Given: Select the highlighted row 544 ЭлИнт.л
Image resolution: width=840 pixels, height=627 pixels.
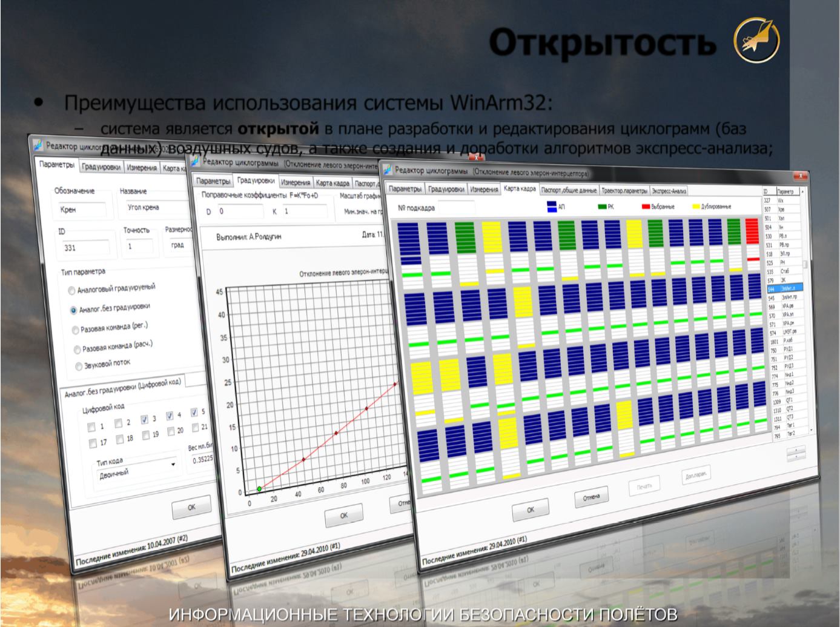Looking at the screenshot, I should 785,288.
